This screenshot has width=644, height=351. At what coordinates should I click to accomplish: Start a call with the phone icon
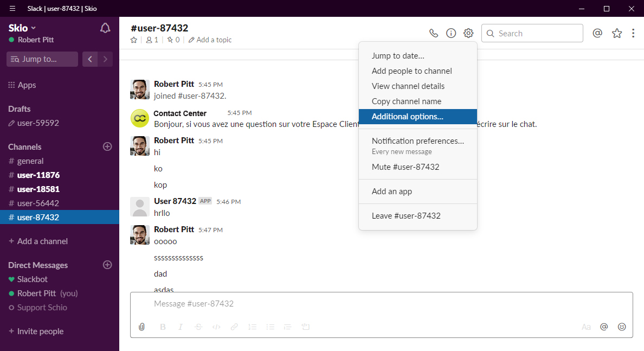pyautogui.click(x=433, y=33)
